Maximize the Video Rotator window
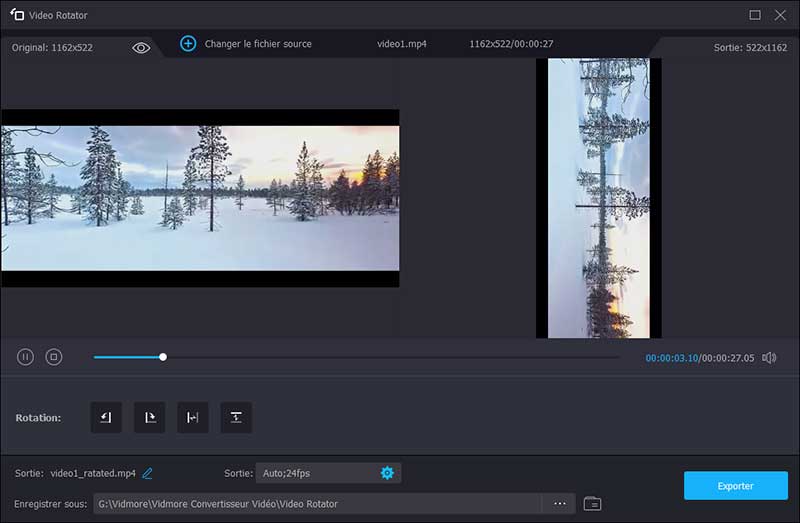Viewport: 800px width, 523px height. (755, 15)
